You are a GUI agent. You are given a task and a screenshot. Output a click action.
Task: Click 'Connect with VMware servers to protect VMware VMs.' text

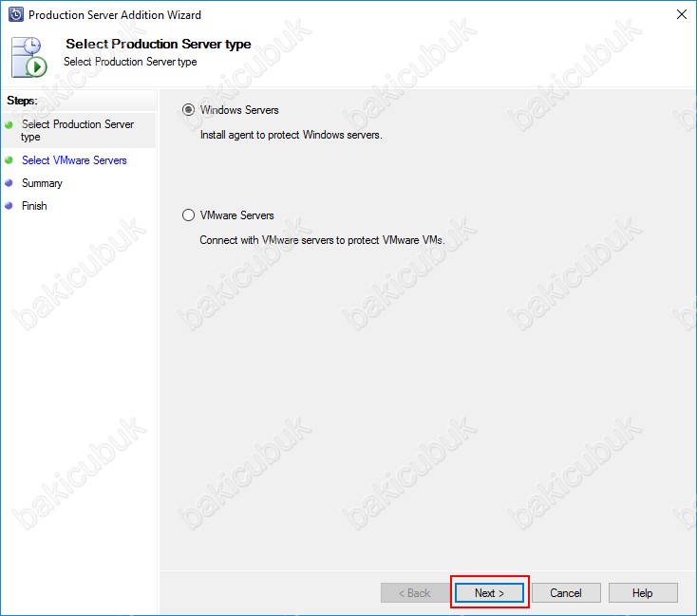[322, 240]
